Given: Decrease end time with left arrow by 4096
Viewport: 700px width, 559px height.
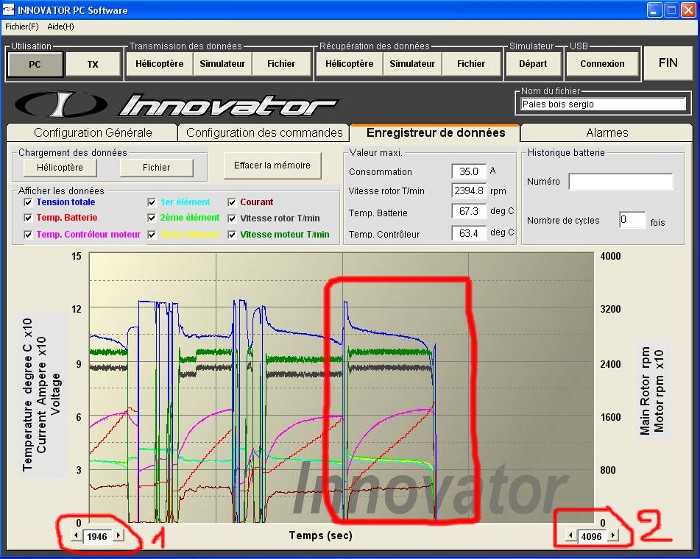Looking at the screenshot, I should (570, 535).
